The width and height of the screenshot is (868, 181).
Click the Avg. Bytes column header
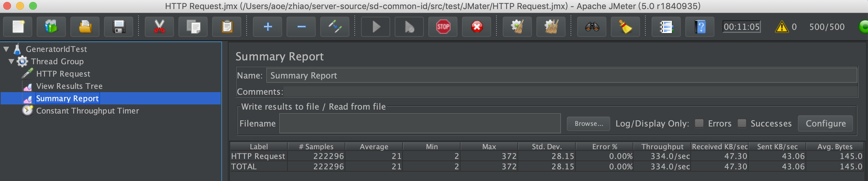(835, 147)
